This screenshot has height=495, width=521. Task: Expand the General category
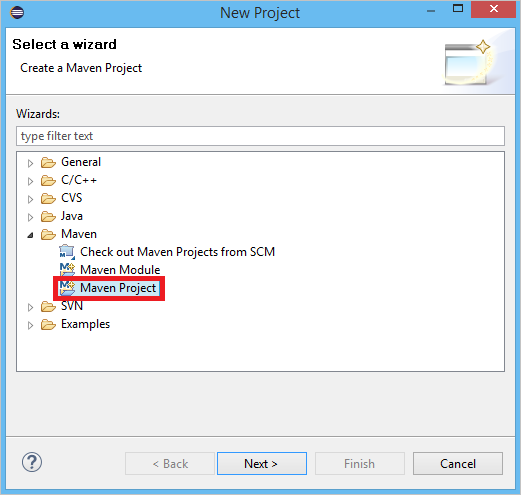(x=30, y=163)
